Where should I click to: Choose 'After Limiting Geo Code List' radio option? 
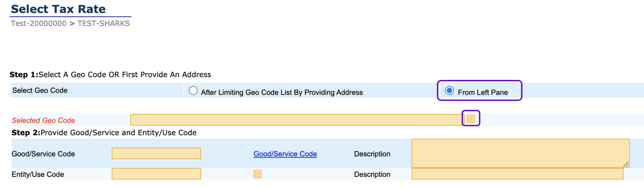tap(193, 91)
